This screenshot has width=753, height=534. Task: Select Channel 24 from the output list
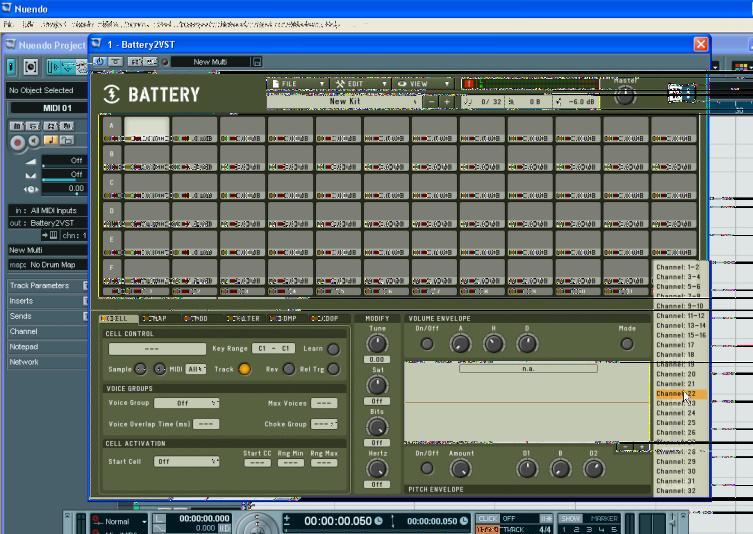[x=677, y=413]
